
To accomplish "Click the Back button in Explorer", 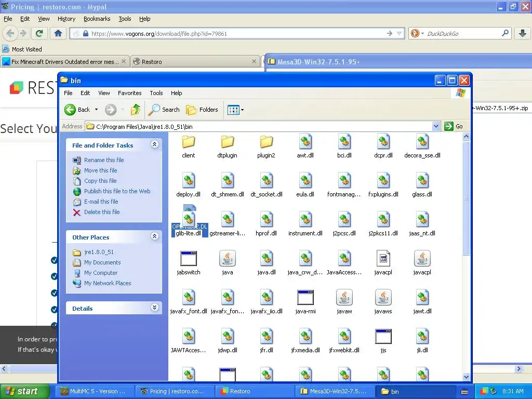I will pos(77,110).
